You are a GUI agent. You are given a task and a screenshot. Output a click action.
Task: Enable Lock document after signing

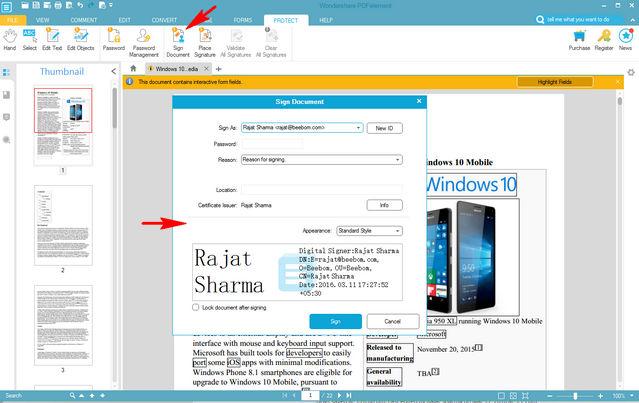(x=196, y=307)
